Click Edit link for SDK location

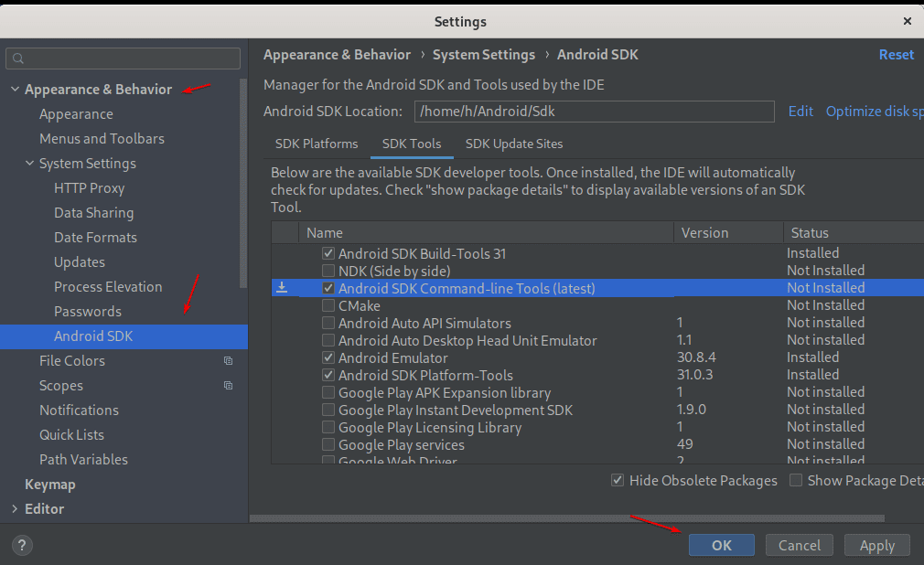[800, 112]
